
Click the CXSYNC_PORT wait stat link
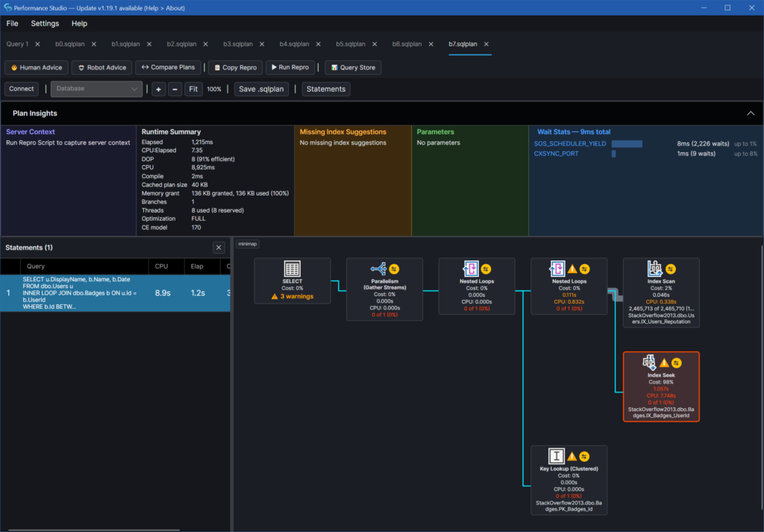coord(556,154)
